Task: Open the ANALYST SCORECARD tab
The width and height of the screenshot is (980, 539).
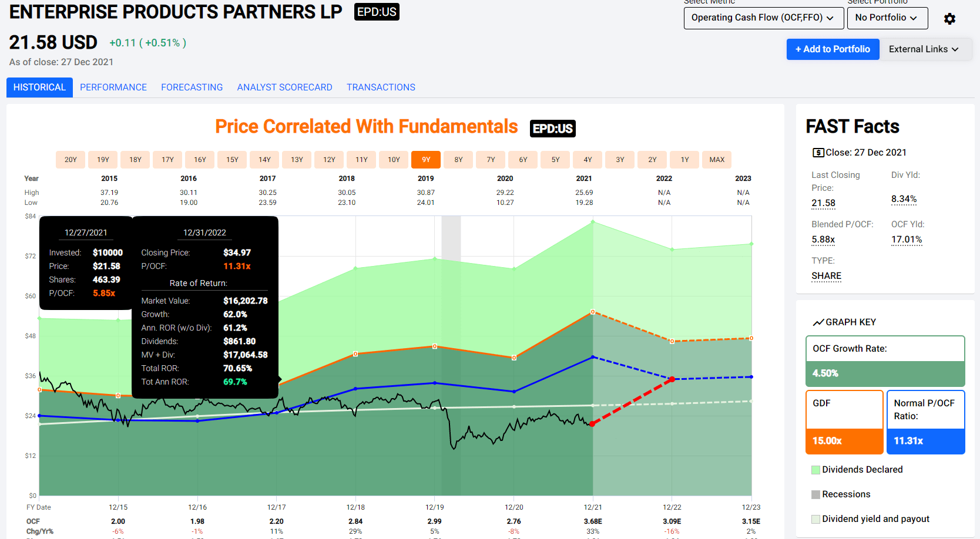Action: click(x=285, y=87)
